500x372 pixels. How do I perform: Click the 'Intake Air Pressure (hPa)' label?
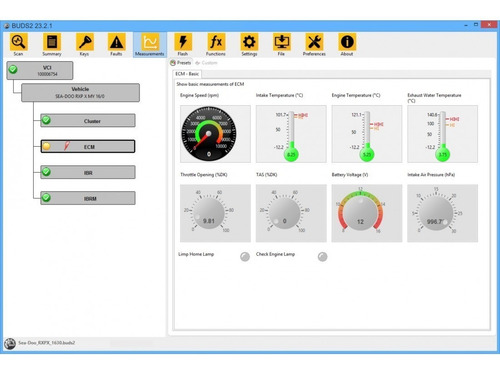(431, 175)
